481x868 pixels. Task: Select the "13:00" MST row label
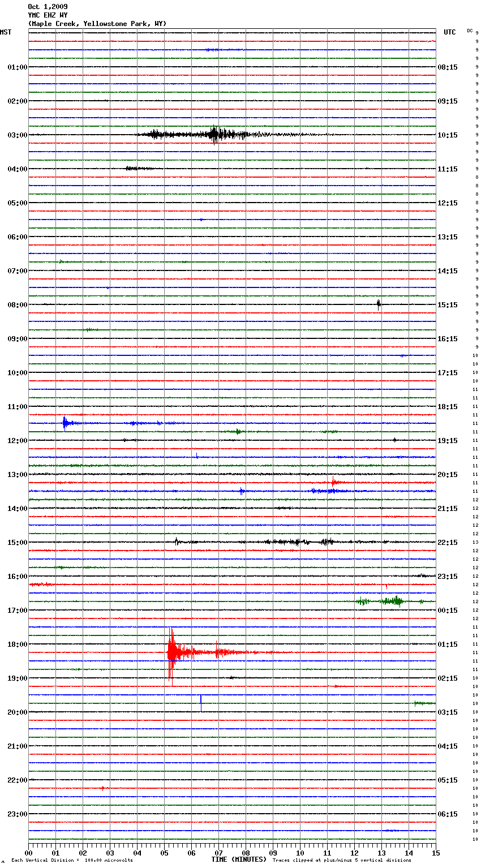17,475
